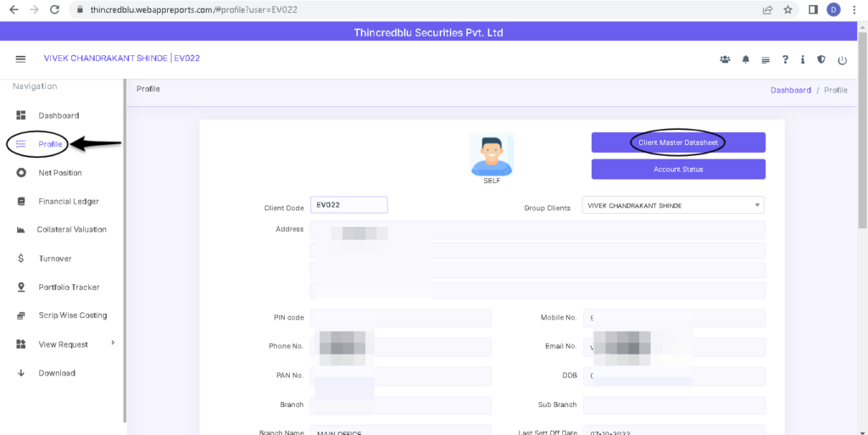This screenshot has width=868, height=435.
Task: Click the shield security icon
Action: tap(821, 59)
